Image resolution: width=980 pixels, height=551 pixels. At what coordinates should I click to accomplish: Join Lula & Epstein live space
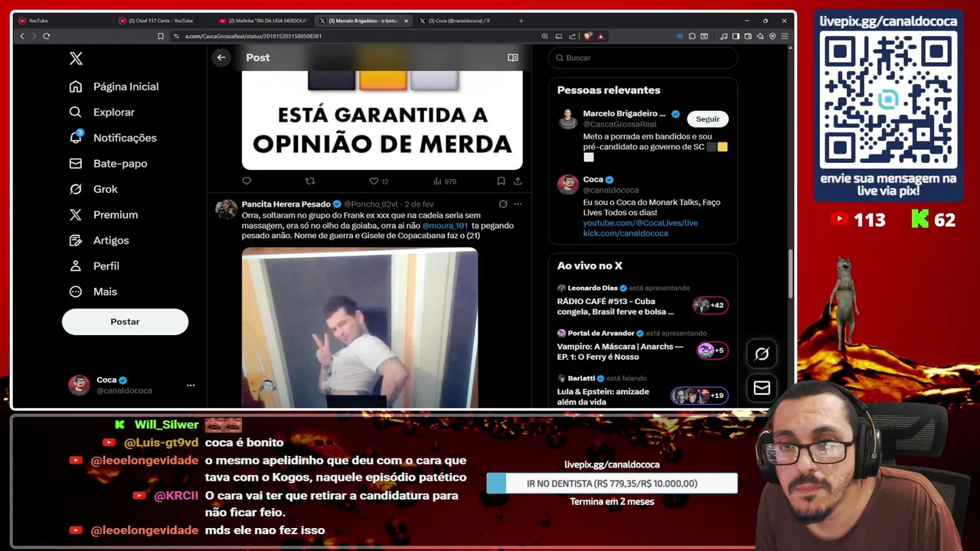click(x=642, y=390)
